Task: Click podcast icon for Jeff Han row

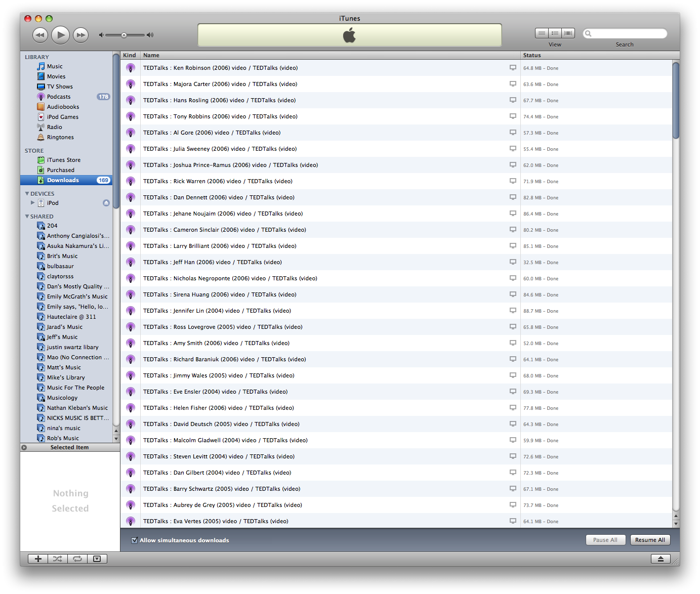Action: click(131, 262)
